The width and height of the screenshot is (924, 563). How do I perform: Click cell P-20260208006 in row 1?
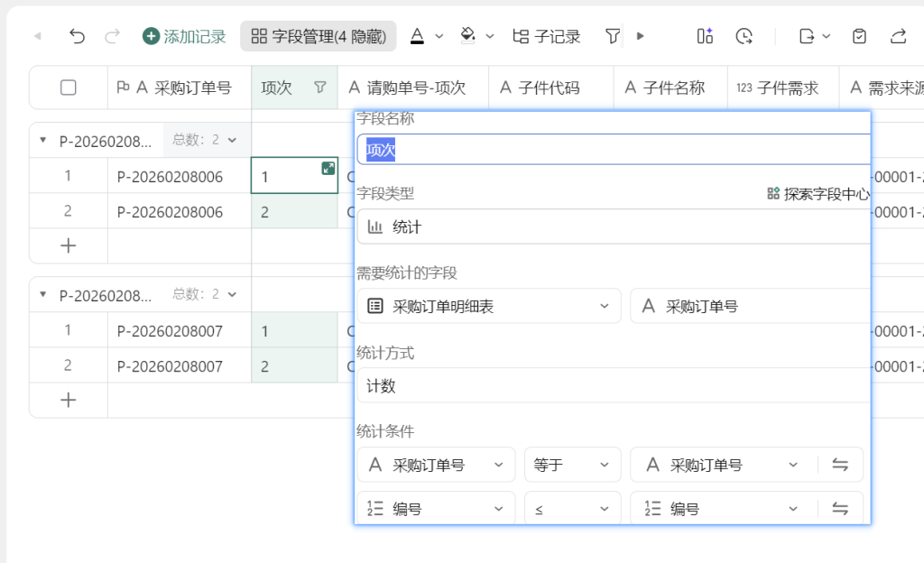180,176
